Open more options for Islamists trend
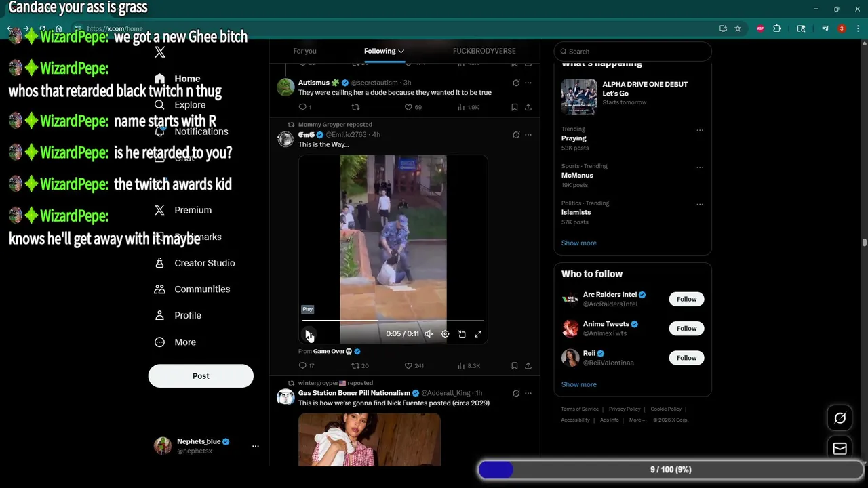 pos(700,204)
